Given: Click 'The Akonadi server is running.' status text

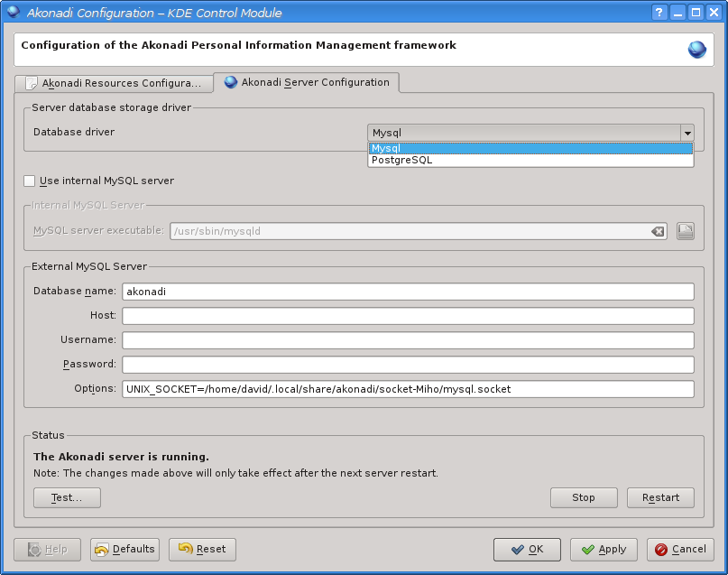Looking at the screenshot, I should [x=121, y=457].
